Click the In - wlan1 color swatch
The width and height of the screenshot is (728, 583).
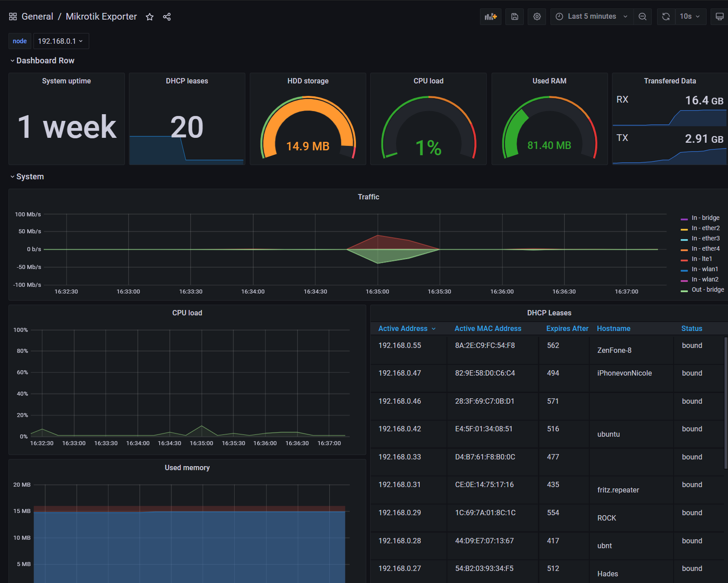[684, 270]
